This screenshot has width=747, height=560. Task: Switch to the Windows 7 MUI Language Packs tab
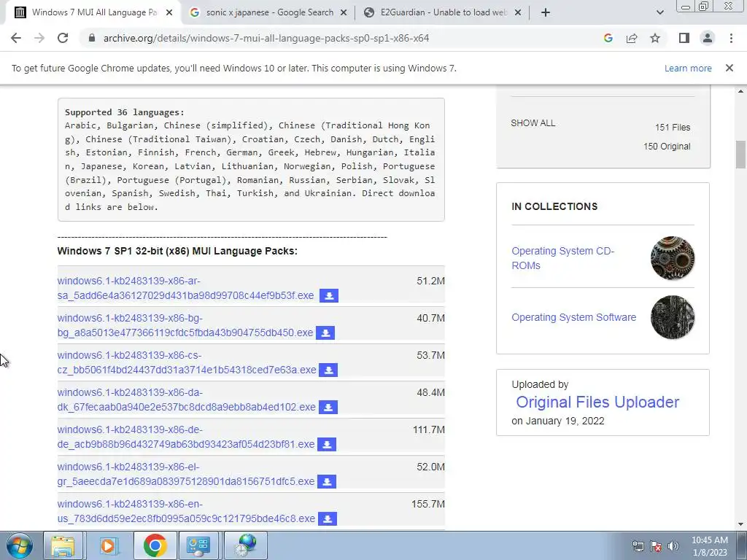pos(94,13)
